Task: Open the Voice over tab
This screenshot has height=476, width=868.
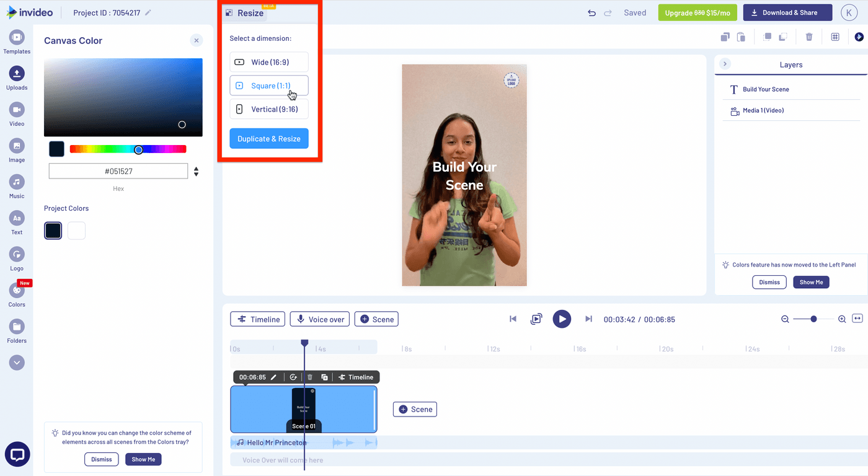Action: click(319, 319)
